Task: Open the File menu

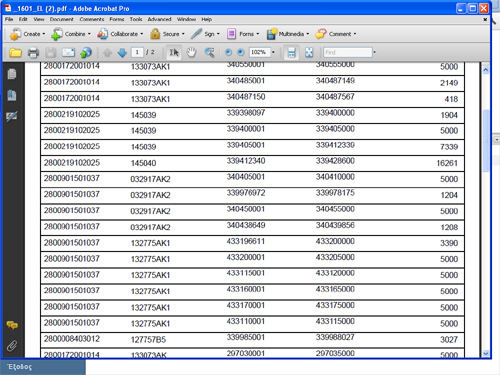Action: tap(9, 19)
